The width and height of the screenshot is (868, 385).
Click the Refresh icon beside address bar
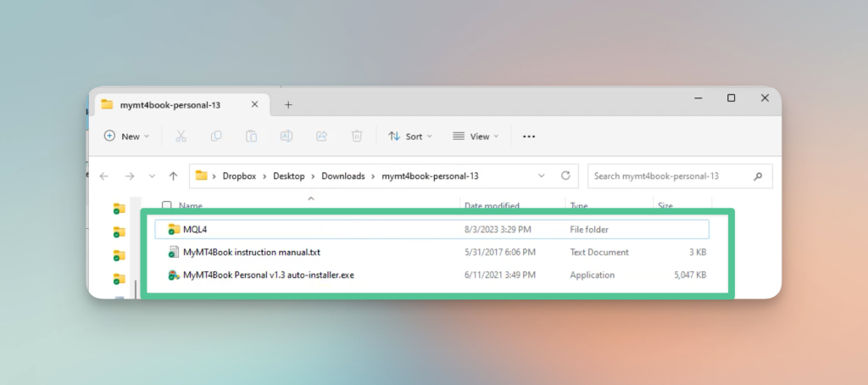pyautogui.click(x=565, y=176)
